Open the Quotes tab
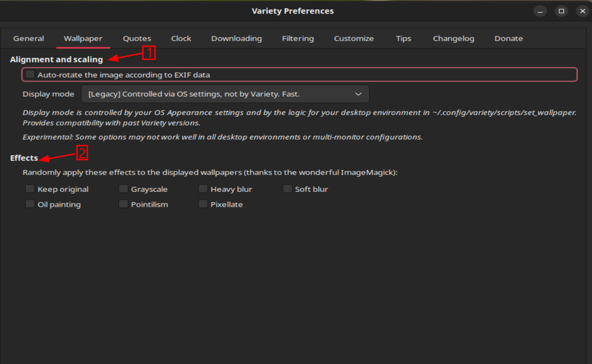Viewport: 592px width, 364px height. (137, 38)
